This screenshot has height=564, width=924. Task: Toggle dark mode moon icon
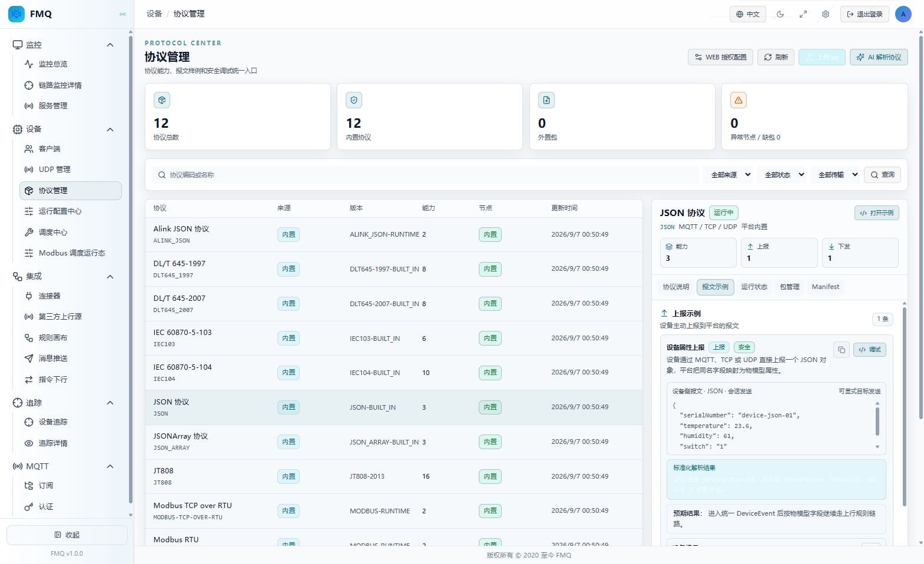click(x=780, y=14)
